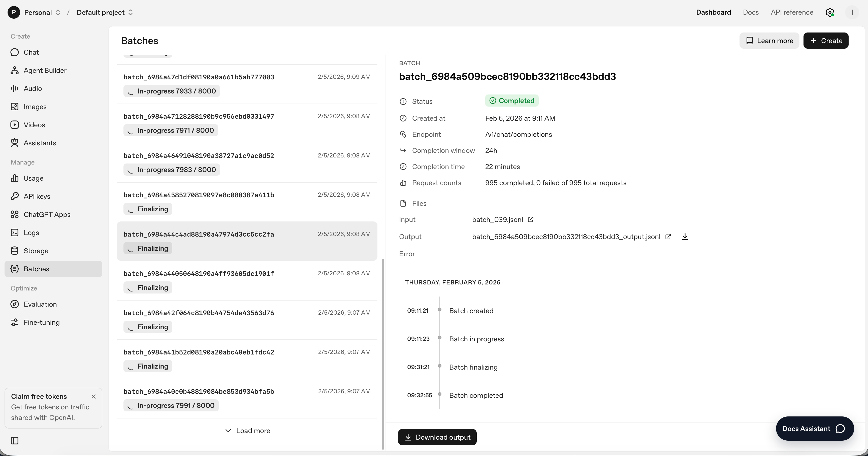The width and height of the screenshot is (868, 456).
Task: Open Fine-tuning page
Action: [41, 322]
